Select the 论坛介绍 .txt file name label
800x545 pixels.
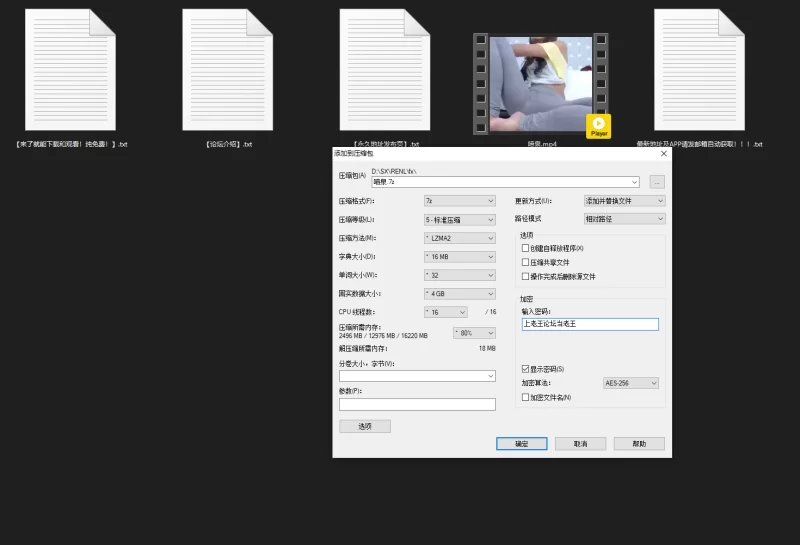pos(229,144)
